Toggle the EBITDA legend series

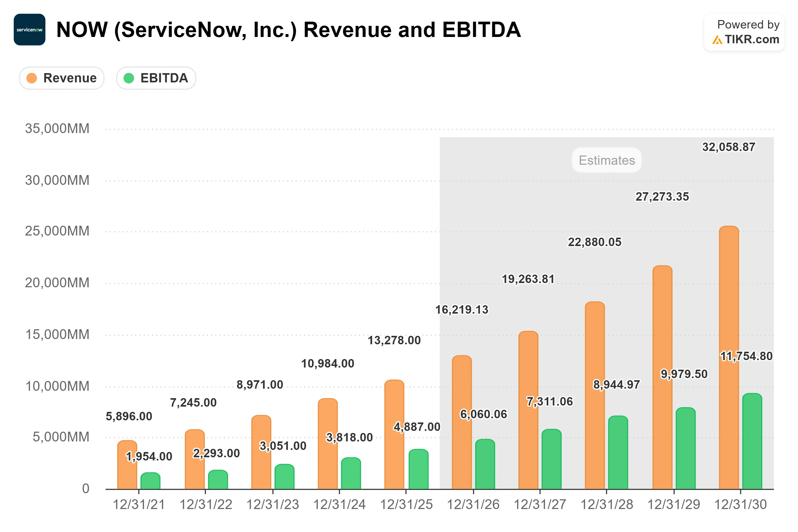pos(156,78)
